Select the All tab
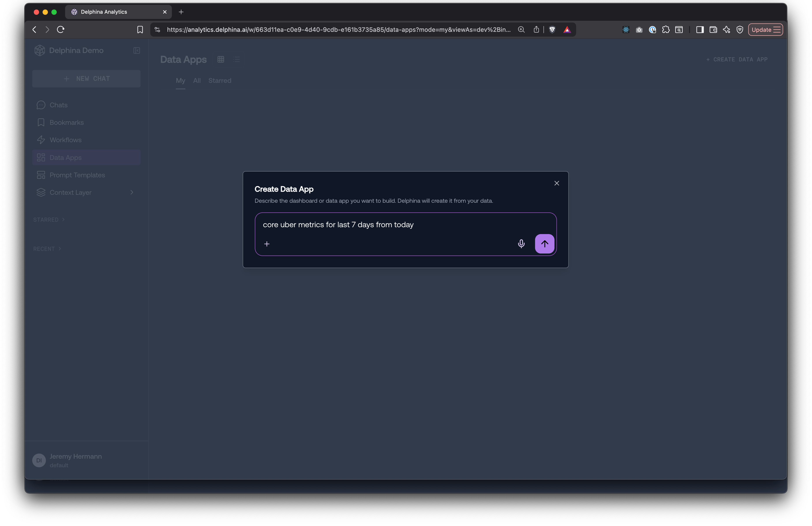812x526 pixels. tap(197, 81)
